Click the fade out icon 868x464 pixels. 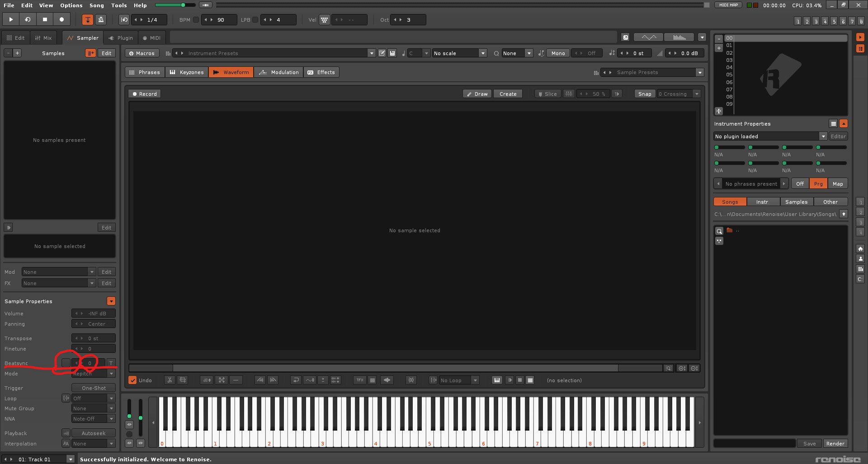click(273, 380)
